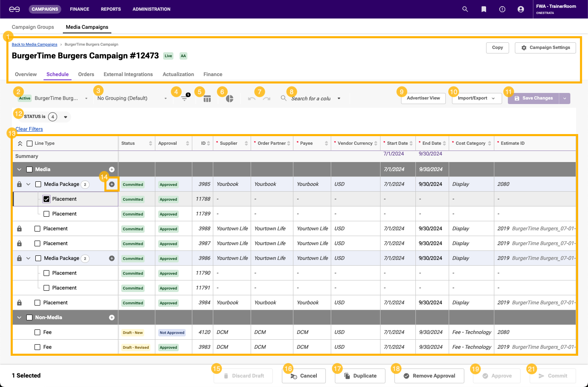The height and width of the screenshot is (387, 588).
Task: Open the search magnifier in top bar
Action: click(x=465, y=9)
